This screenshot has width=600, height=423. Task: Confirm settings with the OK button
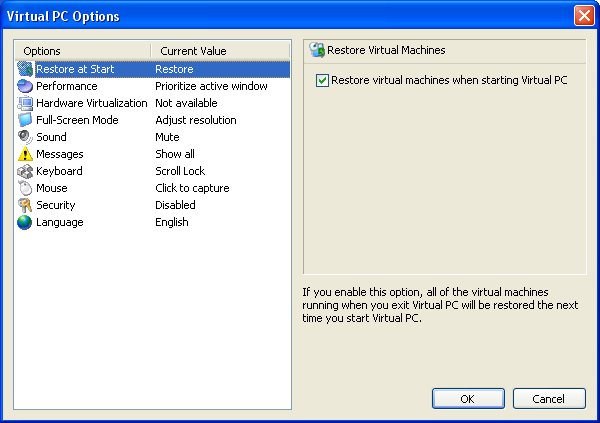pos(468,399)
